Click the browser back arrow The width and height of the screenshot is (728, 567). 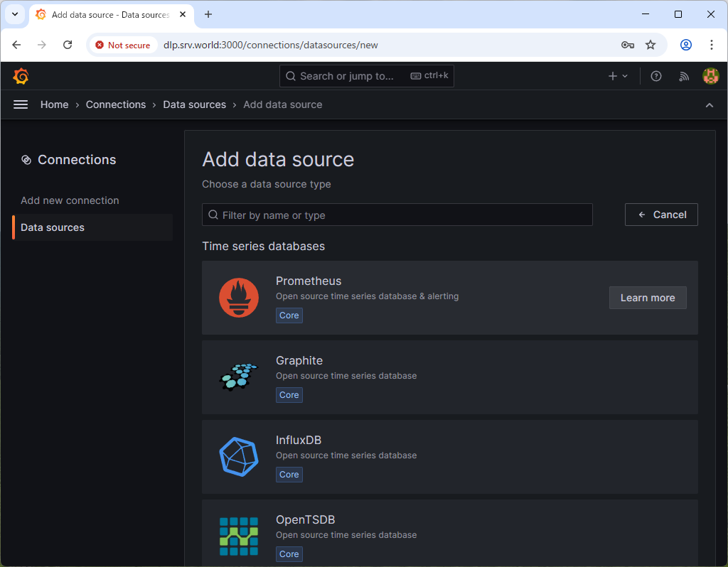click(17, 45)
